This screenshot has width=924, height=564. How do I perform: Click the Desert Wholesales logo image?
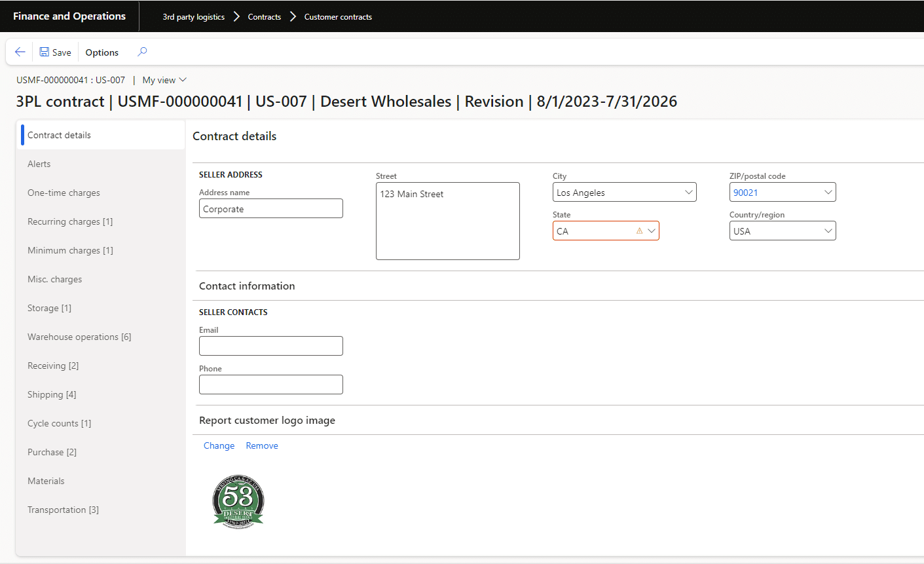pos(238,502)
